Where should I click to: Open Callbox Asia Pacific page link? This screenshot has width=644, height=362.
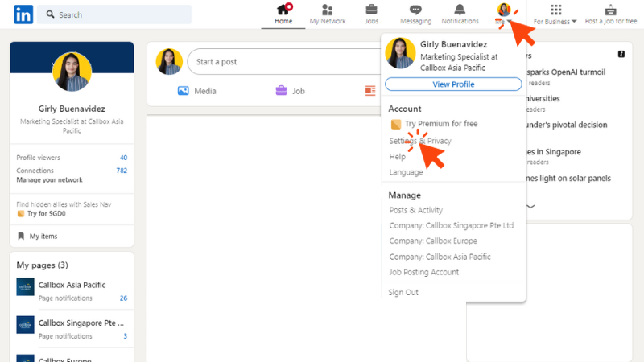tap(72, 285)
